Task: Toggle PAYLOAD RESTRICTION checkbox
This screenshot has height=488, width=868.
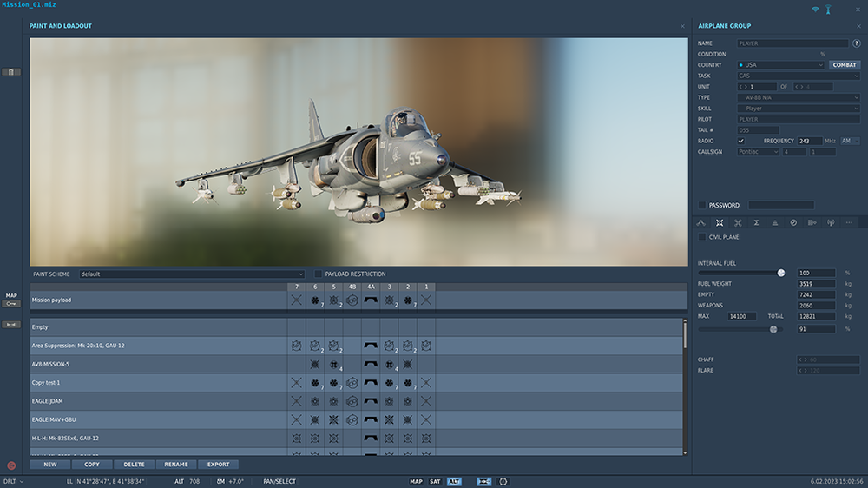Action: 319,274
